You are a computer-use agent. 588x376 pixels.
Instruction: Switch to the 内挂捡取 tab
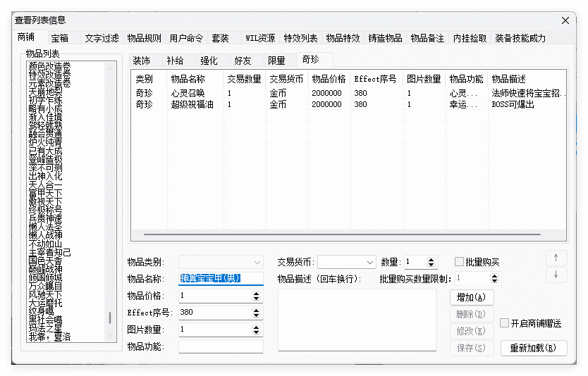(470, 38)
